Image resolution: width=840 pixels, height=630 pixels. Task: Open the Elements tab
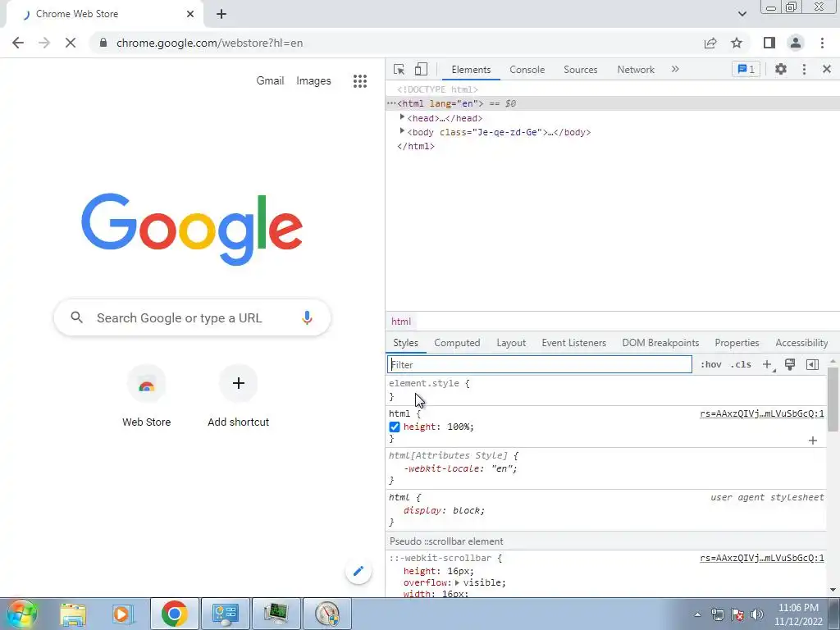[x=471, y=70]
